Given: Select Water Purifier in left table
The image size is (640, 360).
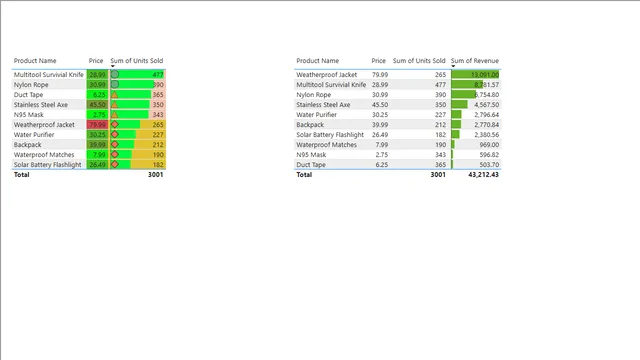Looking at the screenshot, I should click(x=34, y=135).
